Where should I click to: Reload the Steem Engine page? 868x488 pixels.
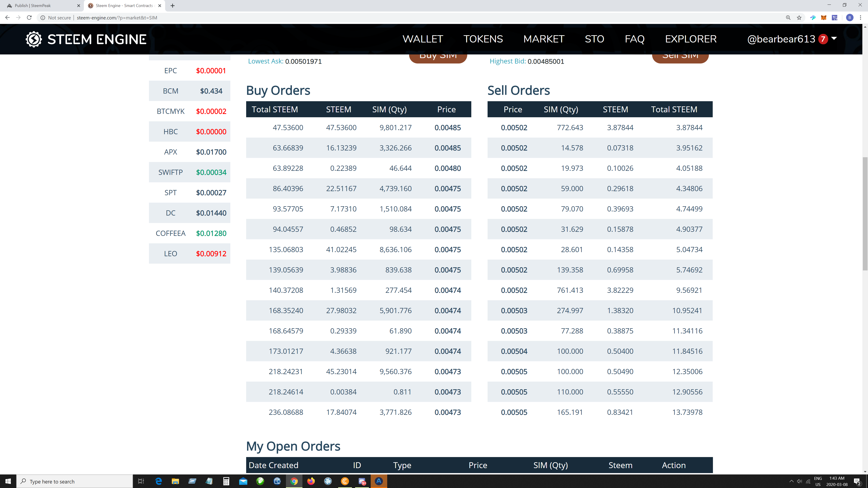coord(29,18)
